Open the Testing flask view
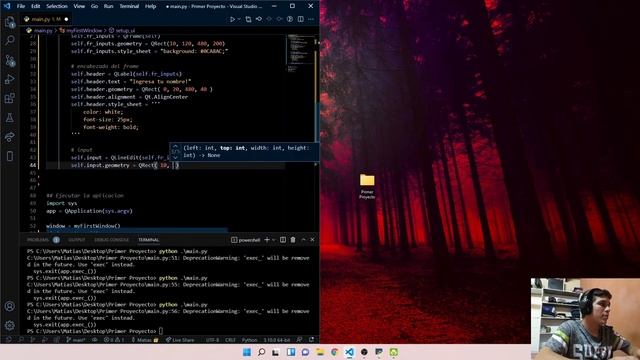 [x=9, y=118]
